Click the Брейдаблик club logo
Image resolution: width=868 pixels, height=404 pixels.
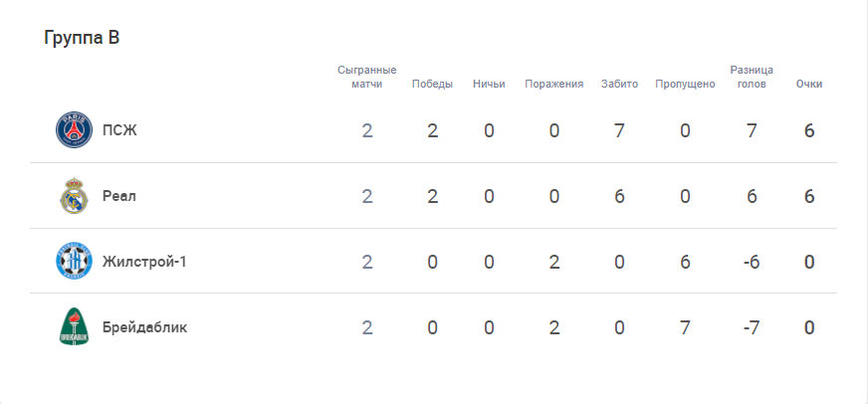click(x=75, y=327)
